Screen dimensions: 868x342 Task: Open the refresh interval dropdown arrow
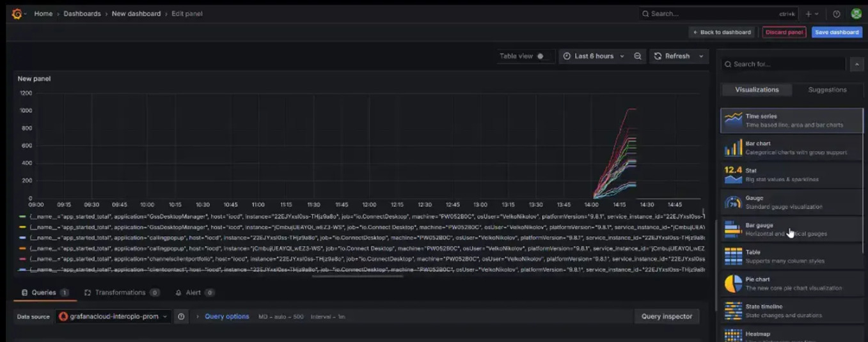pos(701,56)
